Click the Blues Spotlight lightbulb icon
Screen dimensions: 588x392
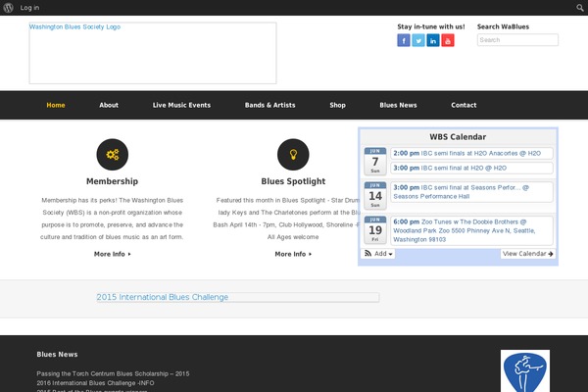(293, 155)
